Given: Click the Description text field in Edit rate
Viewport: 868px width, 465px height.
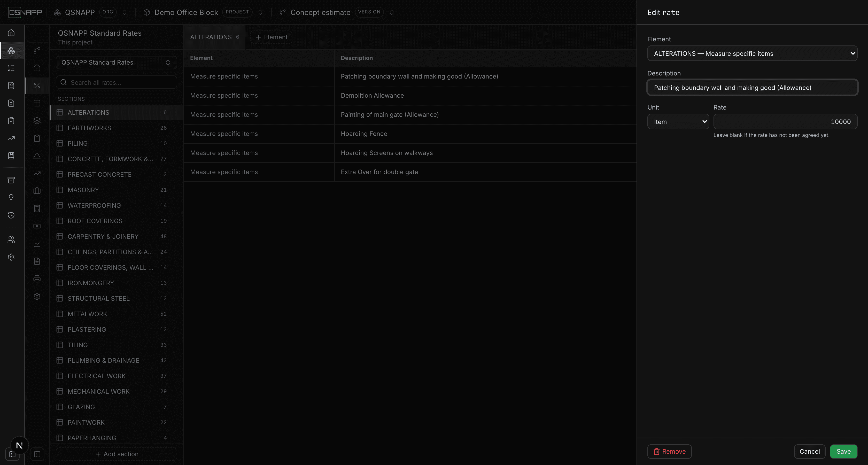Looking at the screenshot, I should (x=752, y=88).
